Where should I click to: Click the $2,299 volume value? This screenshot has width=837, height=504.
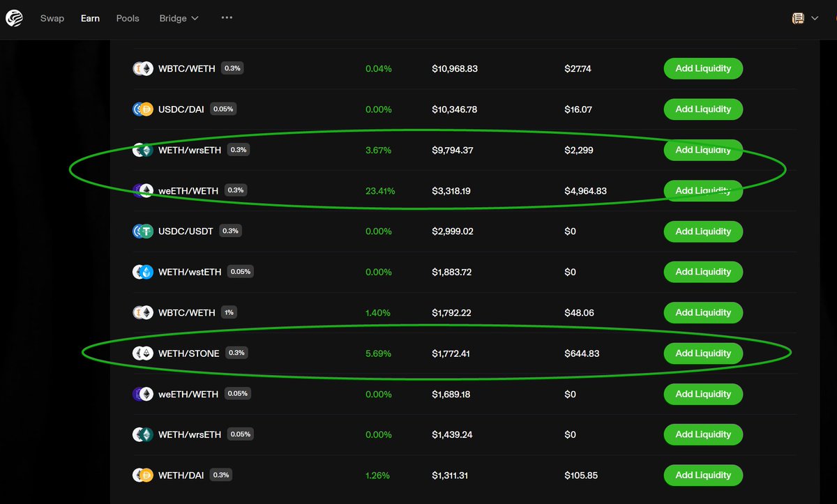579,150
